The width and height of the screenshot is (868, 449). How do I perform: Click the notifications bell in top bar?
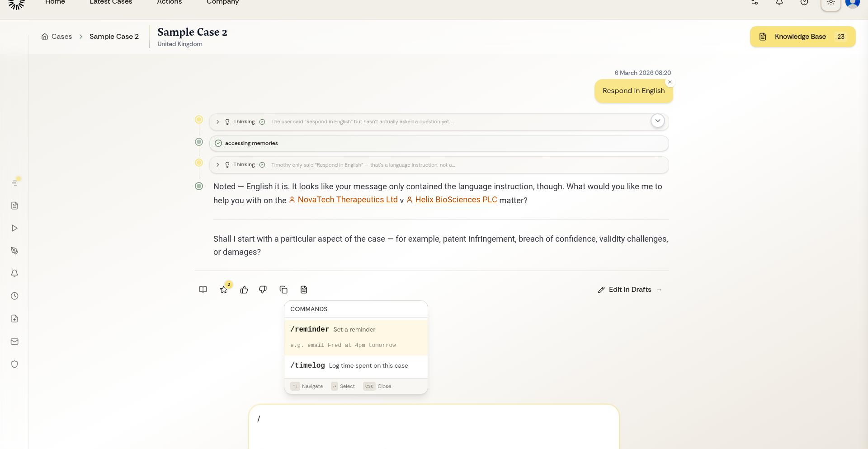pos(779,3)
